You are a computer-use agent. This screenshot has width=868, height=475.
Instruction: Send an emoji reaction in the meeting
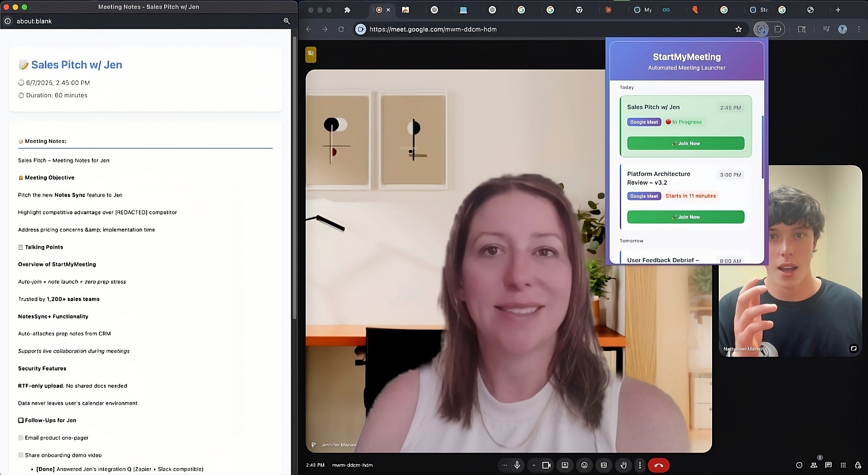584,465
